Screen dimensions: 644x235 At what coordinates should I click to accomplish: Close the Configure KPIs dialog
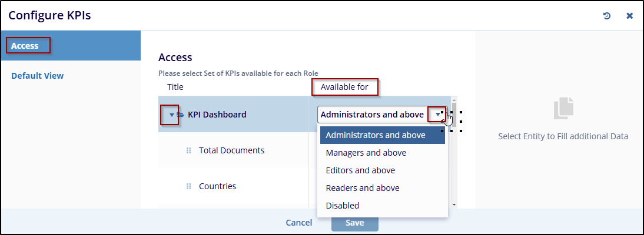(629, 16)
